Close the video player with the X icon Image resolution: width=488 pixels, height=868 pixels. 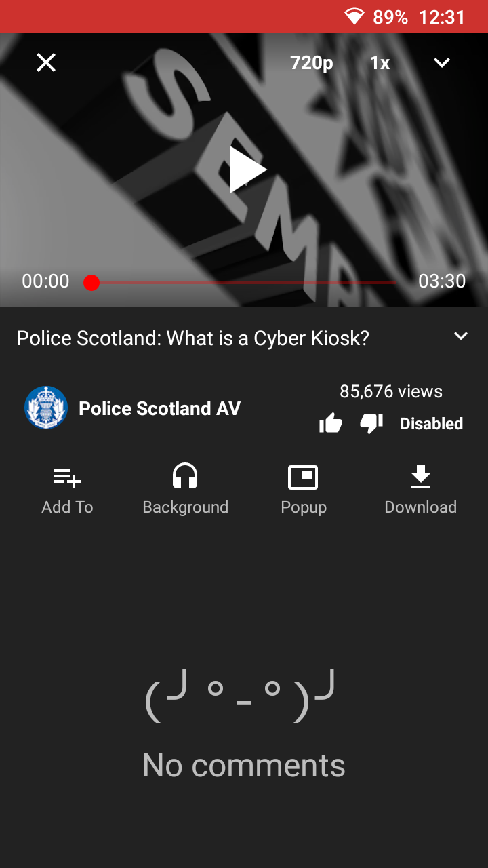pyautogui.click(x=46, y=63)
